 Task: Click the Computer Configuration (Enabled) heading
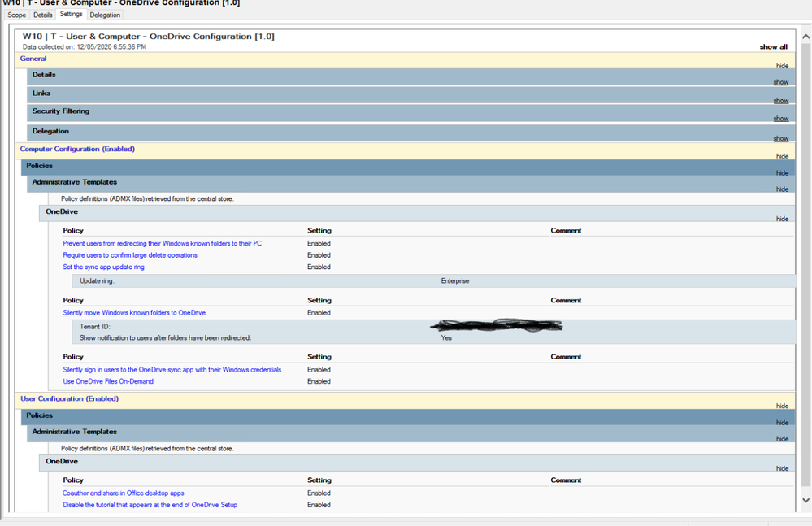(77, 149)
